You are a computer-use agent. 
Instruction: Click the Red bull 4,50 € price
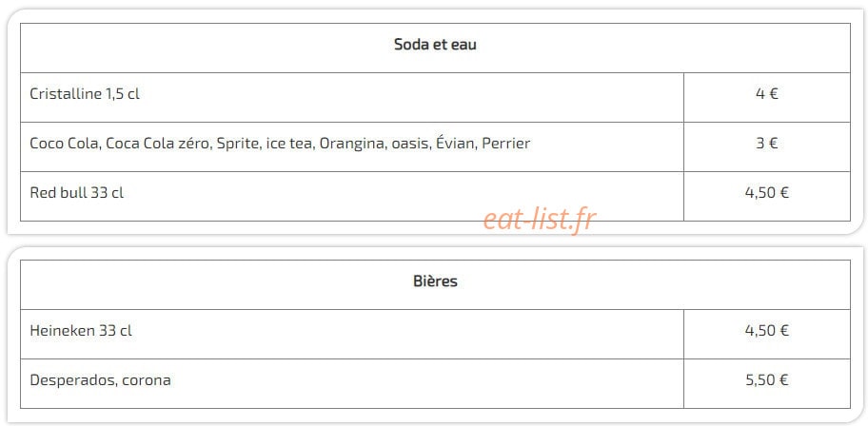click(767, 193)
